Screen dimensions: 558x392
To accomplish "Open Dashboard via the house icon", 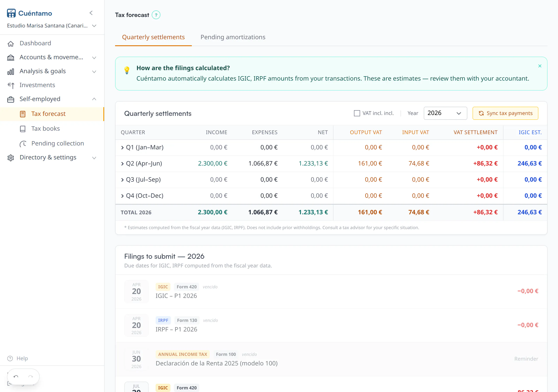I will tap(11, 44).
